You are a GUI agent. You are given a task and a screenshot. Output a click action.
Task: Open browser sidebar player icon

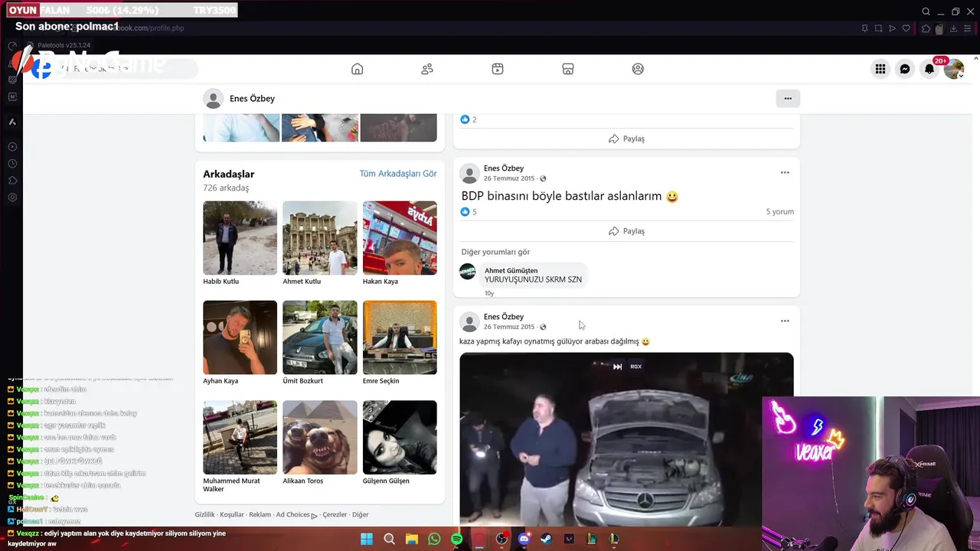pyautogui.click(x=12, y=147)
